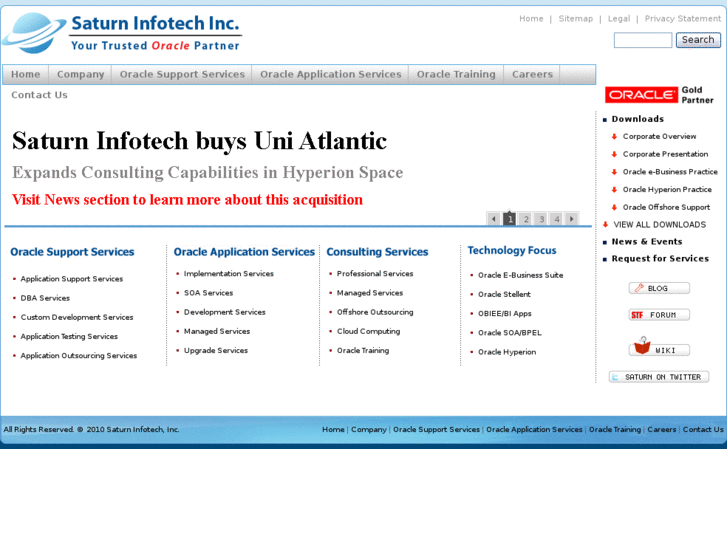Go to the previous slide arrow
The height and width of the screenshot is (545, 727).
point(493,218)
